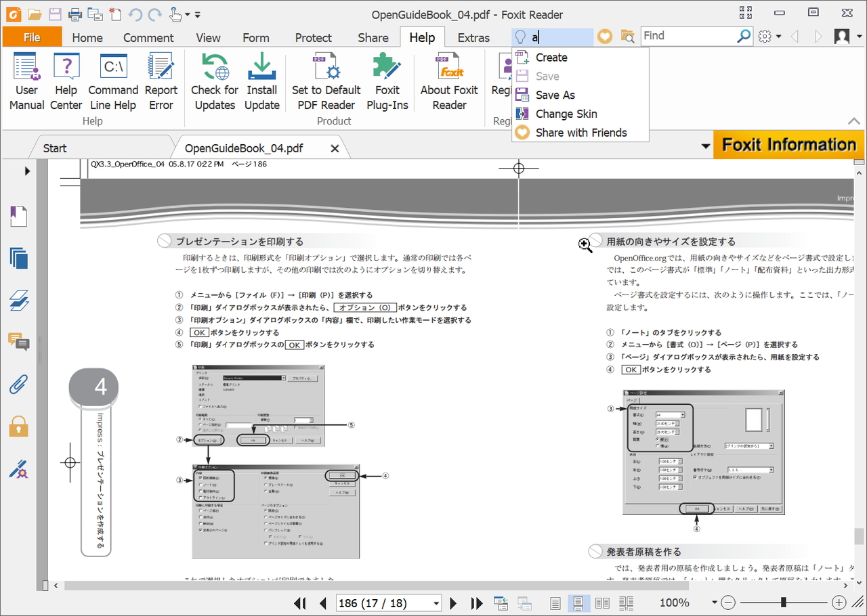Choose Save As from the suggestion list
This screenshot has height=616, width=867.
coord(580,95)
